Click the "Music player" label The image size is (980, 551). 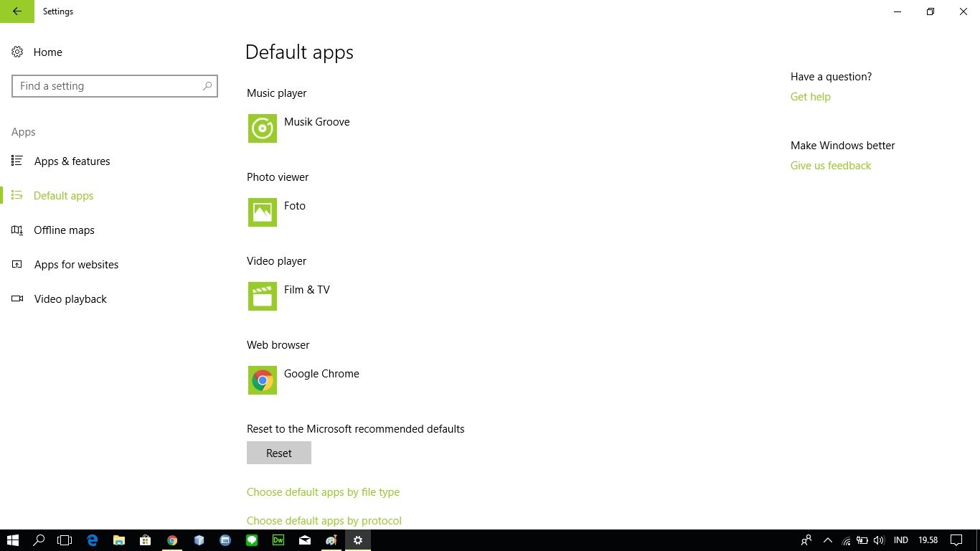click(x=277, y=93)
